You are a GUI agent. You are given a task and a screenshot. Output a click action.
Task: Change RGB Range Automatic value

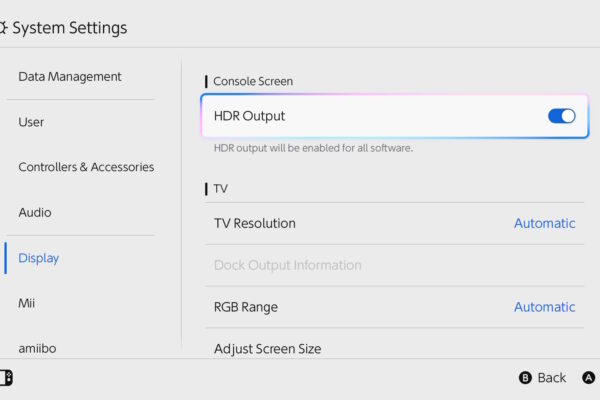pyautogui.click(x=545, y=307)
